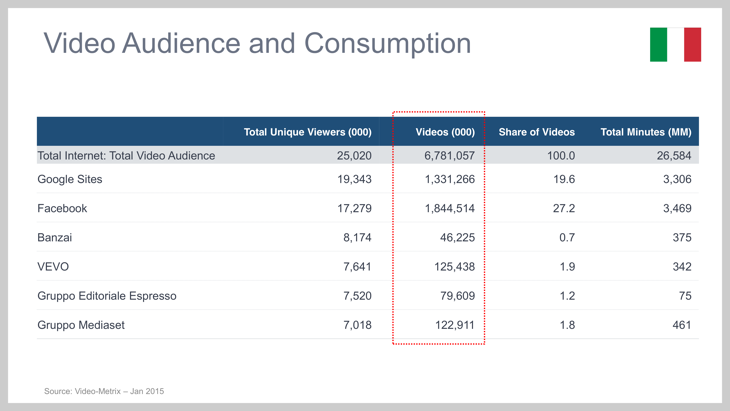Click the Facebook videos value 1,844,514
This screenshot has height=411, width=730.
(450, 208)
